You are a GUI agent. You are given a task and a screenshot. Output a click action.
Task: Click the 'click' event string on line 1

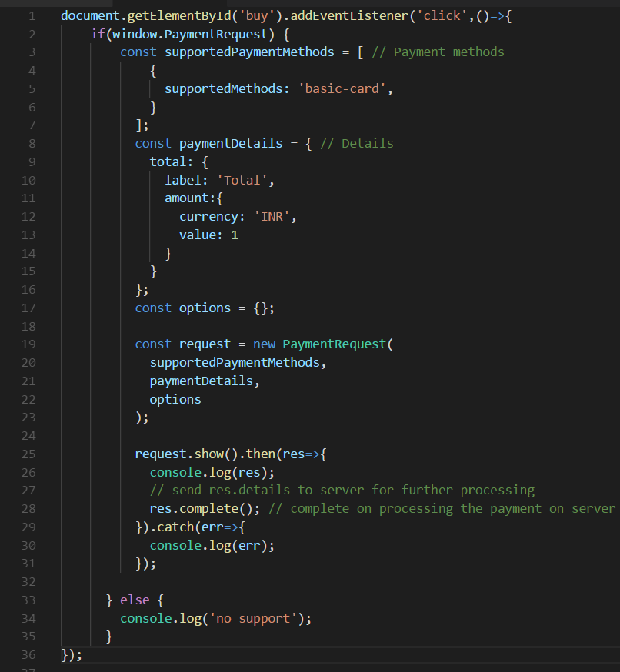coord(438,15)
